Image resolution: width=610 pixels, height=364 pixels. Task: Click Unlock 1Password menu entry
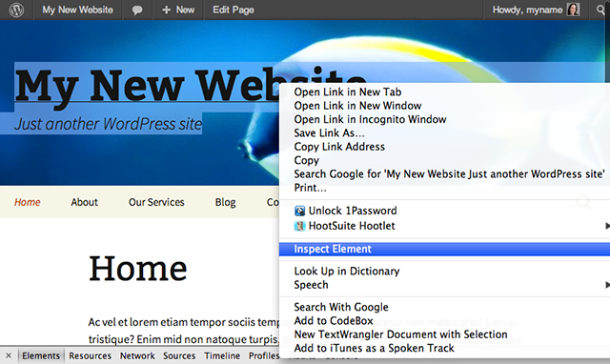353,211
